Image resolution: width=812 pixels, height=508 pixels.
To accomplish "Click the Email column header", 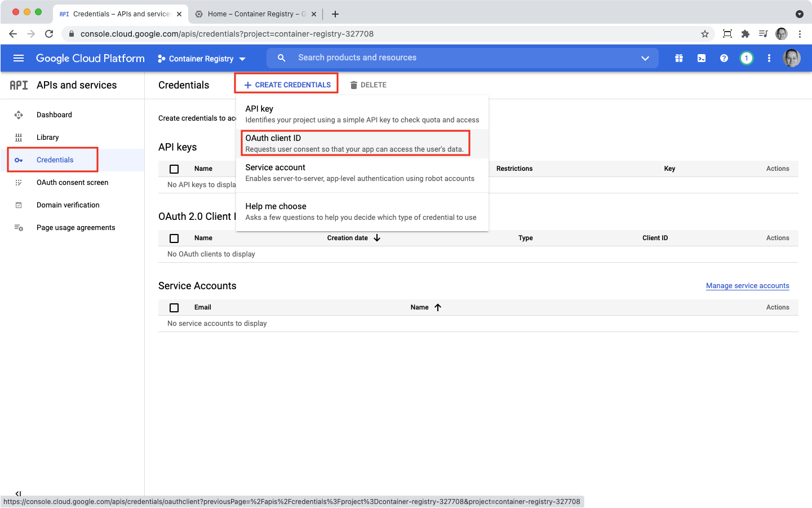I will pos(203,307).
